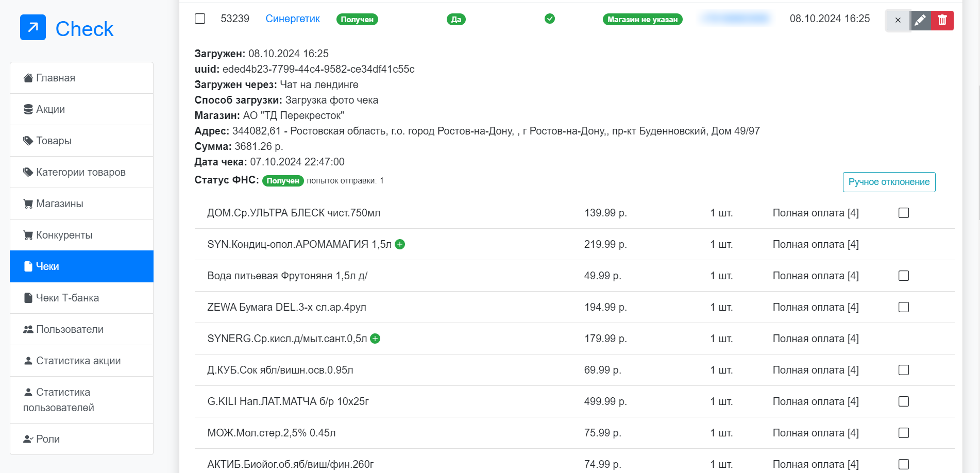Navigate to Статистика акции
This screenshot has width=980, height=473.
pyautogui.click(x=78, y=361)
